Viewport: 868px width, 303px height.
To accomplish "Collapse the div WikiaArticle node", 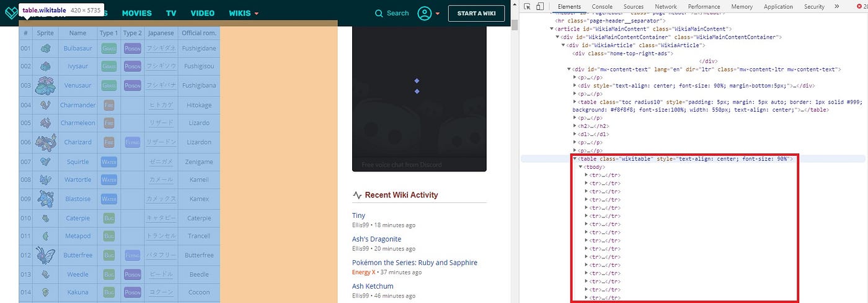I will (x=563, y=45).
